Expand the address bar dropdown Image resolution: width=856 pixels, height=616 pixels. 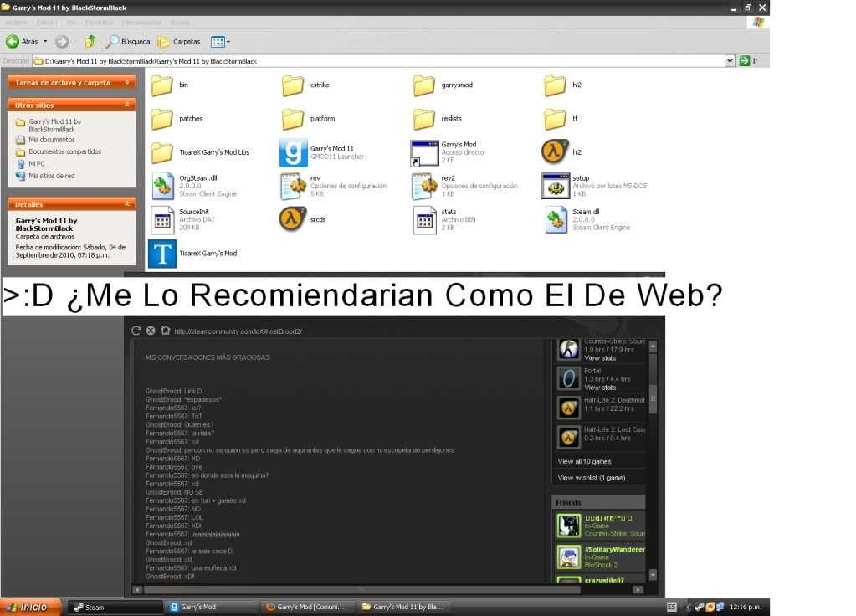click(x=730, y=60)
